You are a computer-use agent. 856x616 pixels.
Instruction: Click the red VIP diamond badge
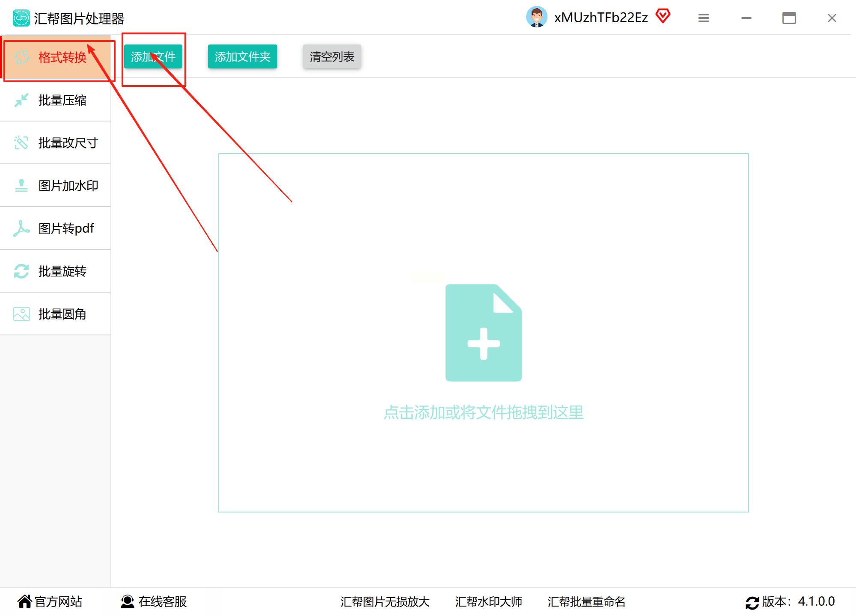pos(663,16)
